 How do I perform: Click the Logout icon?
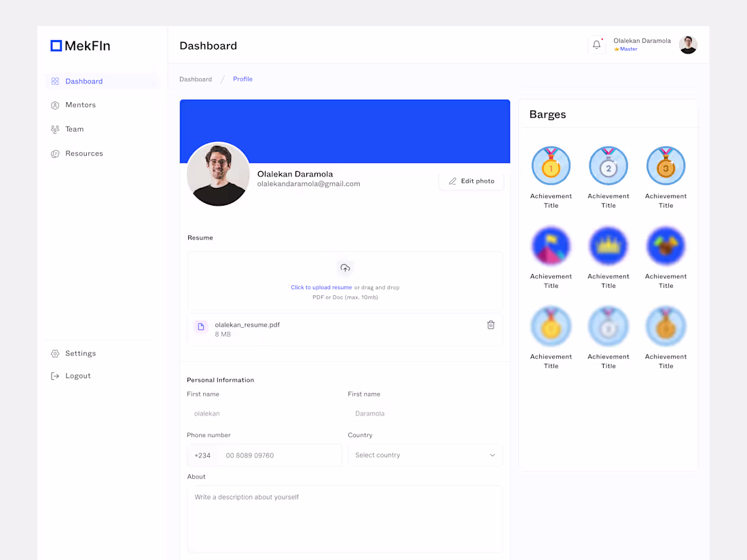pyautogui.click(x=54, y=375)
